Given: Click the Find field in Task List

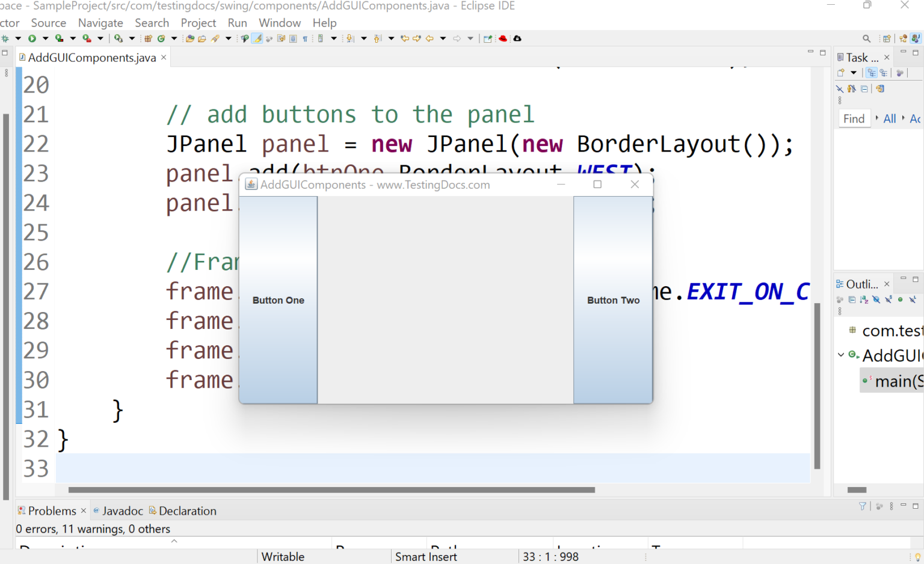Looking at the screenshot, I should [x=854, y=118].
